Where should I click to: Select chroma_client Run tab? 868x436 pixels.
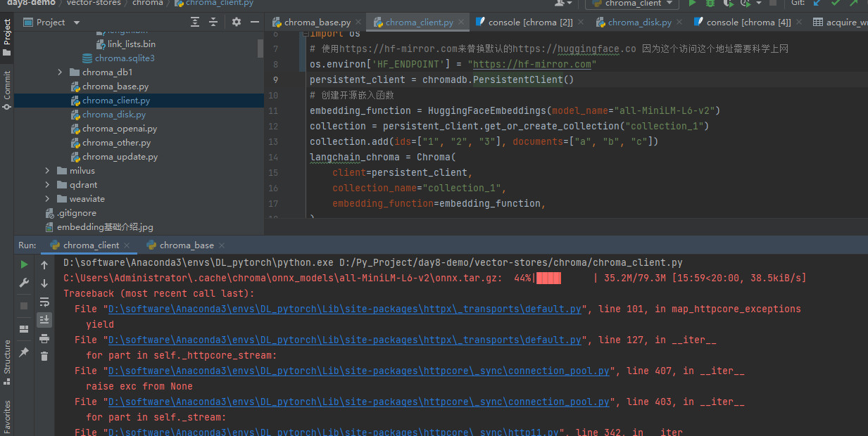click(x=91, y=245)
